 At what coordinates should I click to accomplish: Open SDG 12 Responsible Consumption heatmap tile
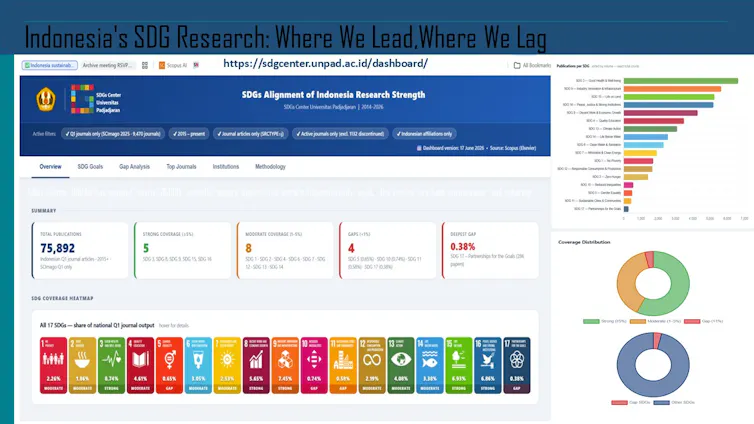pyautogui.click(x=372, y=365)
